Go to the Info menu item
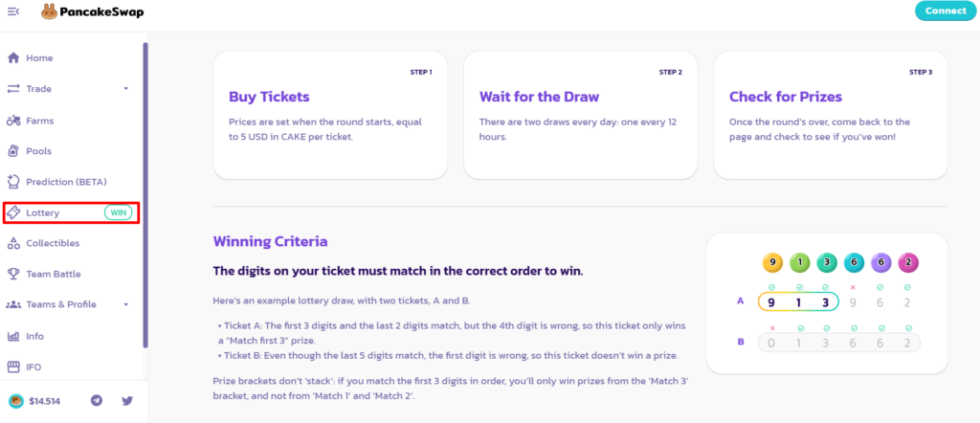The height and width of the screenshot is (423, 980). (35, 336)
